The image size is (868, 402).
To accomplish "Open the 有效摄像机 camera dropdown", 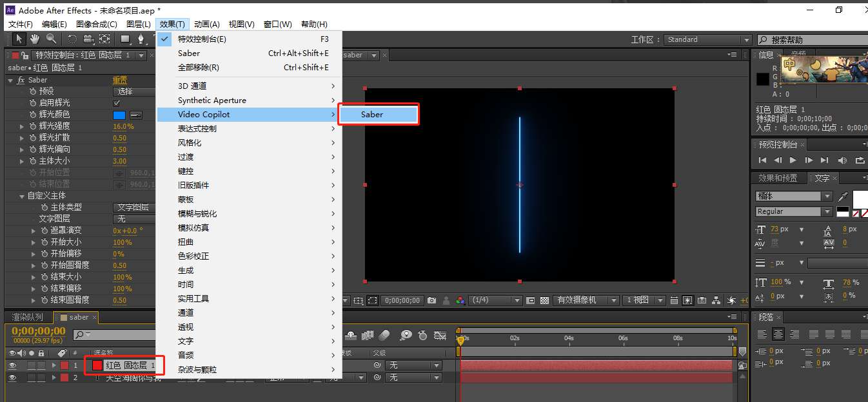I will click(x=586, y=300).
